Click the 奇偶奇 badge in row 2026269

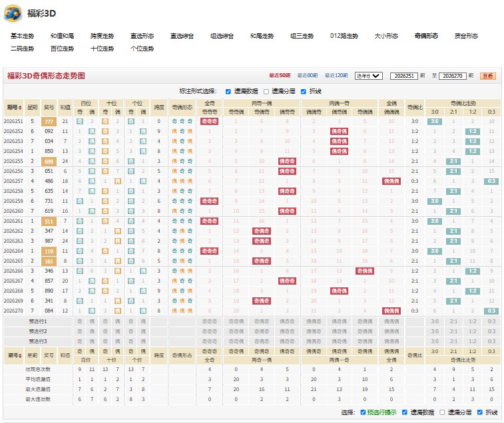click(262, 301)
